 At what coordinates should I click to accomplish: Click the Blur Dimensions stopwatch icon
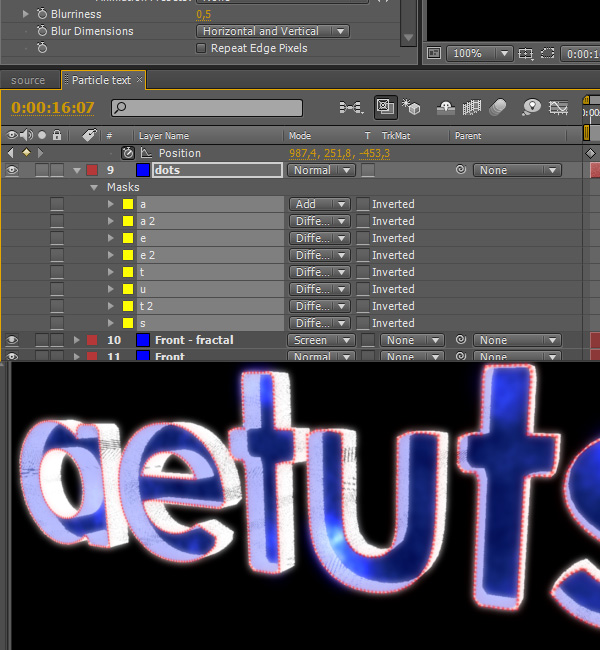(x=42, y=31)
